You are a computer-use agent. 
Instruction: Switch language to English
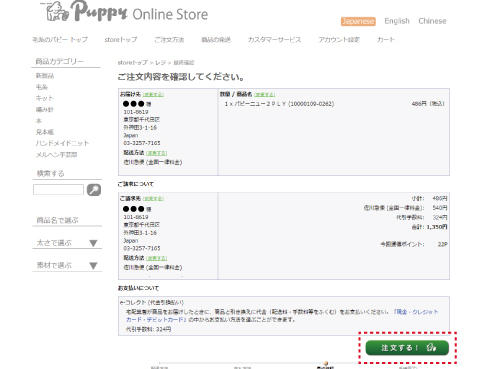point(397,21)
